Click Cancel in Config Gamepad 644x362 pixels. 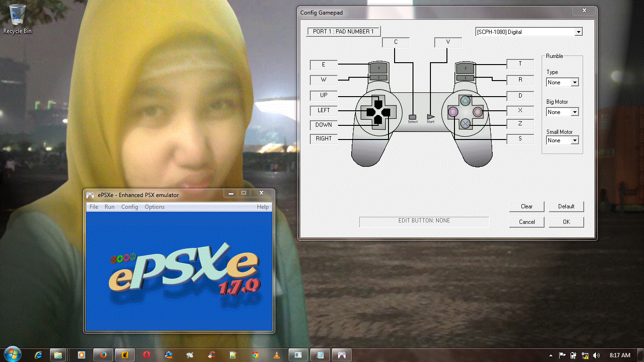point(527,222)
